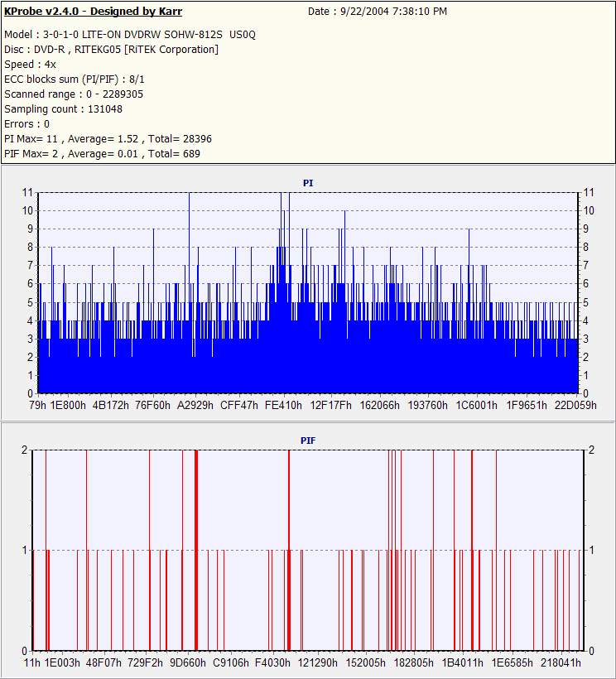Click the PI chart x-axis label '4B172h'

click(x=110, y=405)
